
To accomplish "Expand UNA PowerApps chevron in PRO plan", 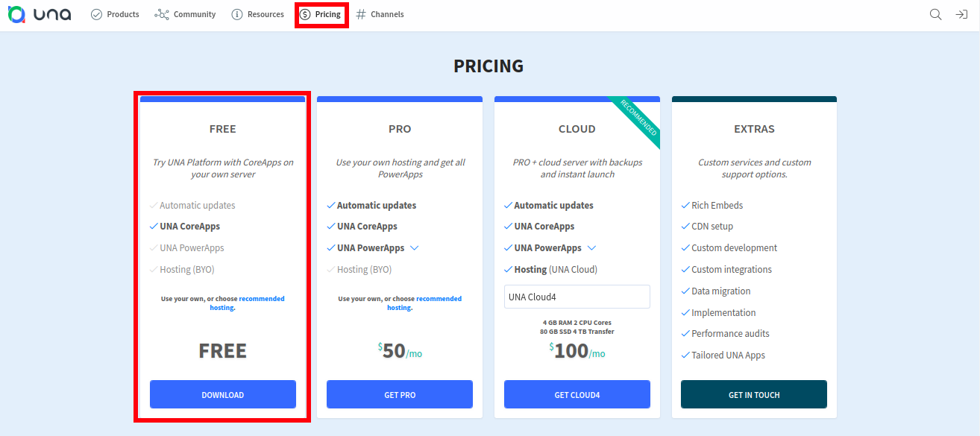I will tap(415, 248).
